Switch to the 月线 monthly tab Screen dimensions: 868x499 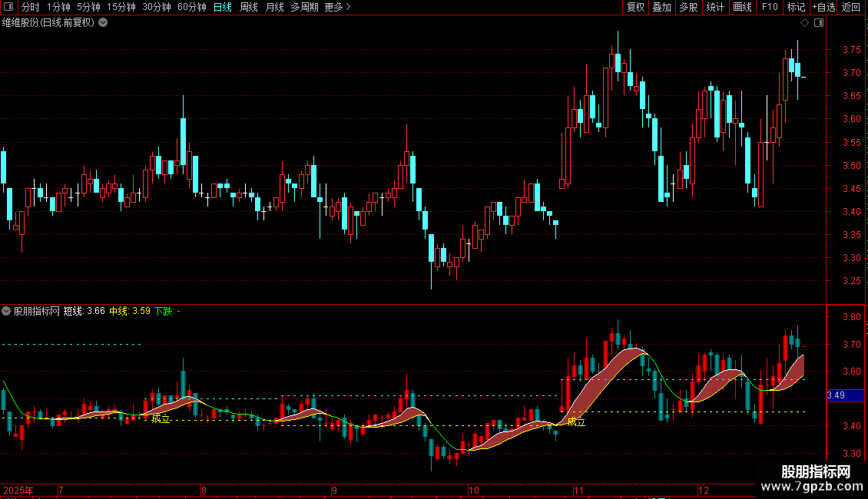[274, 7]
